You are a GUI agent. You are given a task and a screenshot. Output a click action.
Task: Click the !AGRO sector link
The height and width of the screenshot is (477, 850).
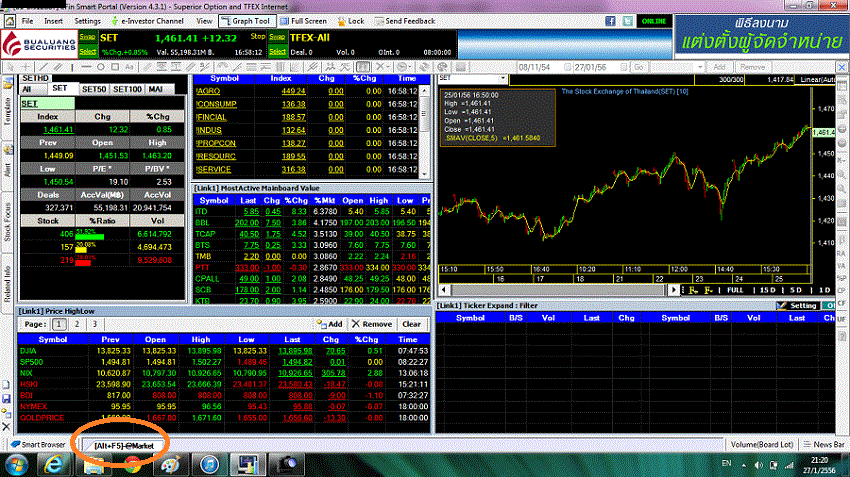(208, 91)
